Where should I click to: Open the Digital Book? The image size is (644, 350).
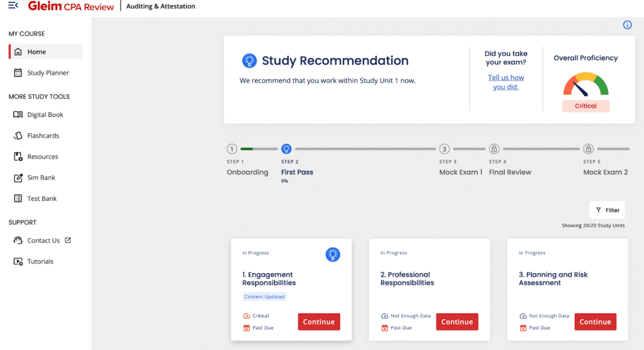[x=45, y=115]
